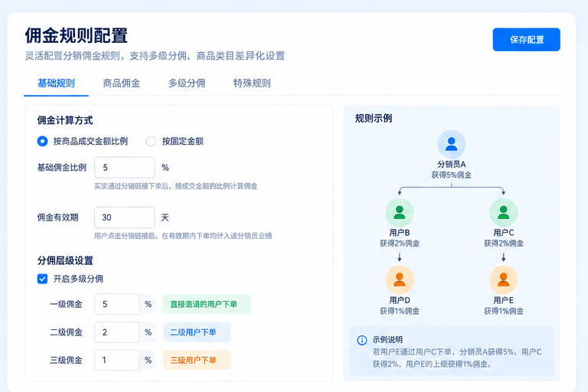Click the 用户E orange avatar icon
Viewport: 588px width, 392px height.
coord(504,280)
